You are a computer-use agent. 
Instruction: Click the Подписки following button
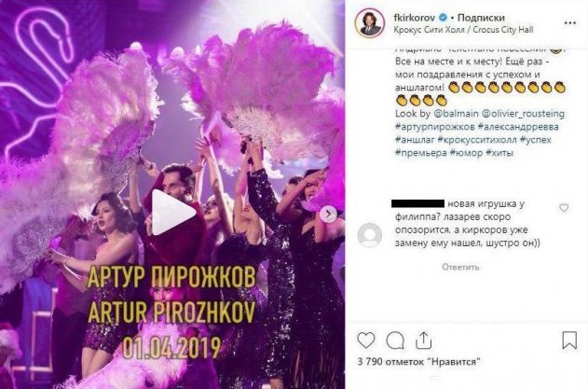point(481,18)
